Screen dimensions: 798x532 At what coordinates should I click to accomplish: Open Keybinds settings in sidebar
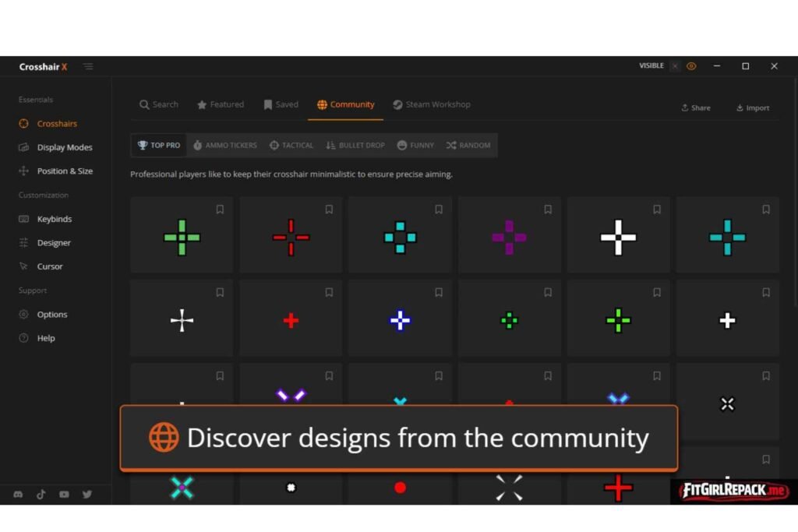tap(54, 219)
